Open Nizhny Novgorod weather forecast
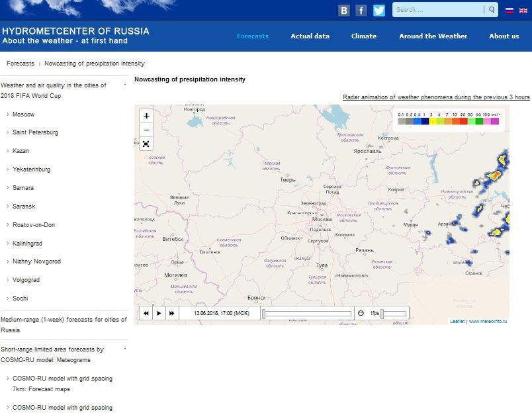 [x=36, y=261]
